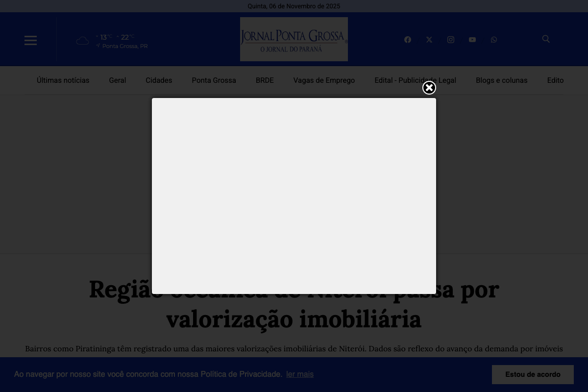
Task: Open the Instagram social icon
Action: [x=451, y=39]
